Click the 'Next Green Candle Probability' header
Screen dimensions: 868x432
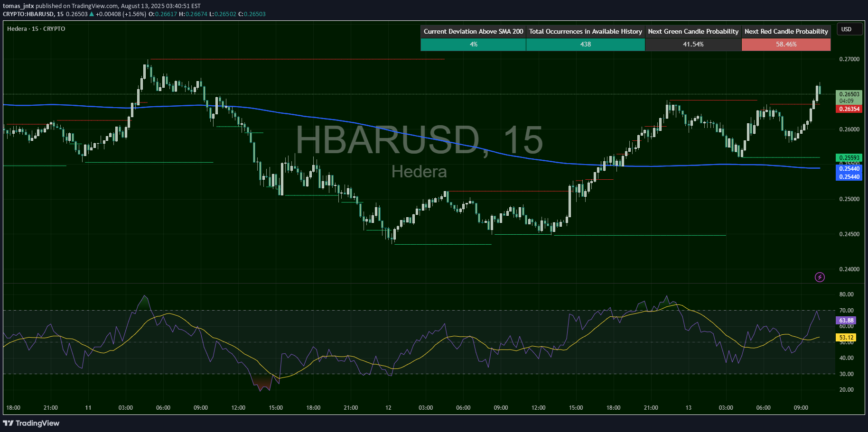[x=693, y=31]
